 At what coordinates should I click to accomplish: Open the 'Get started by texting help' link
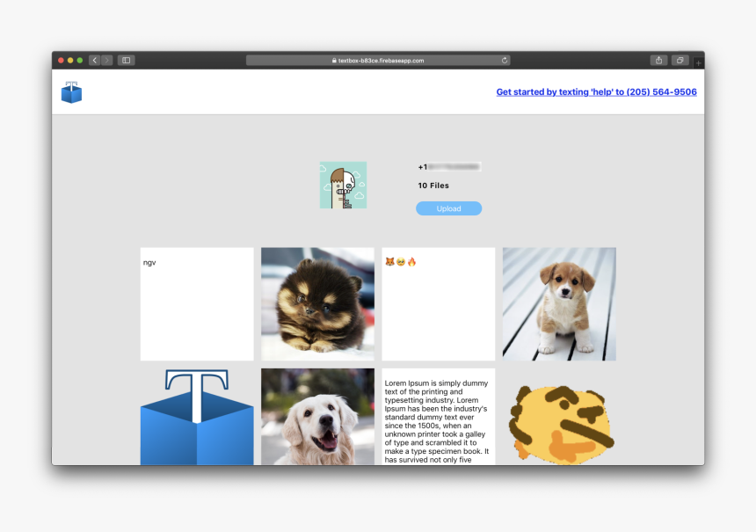(596, 91)
